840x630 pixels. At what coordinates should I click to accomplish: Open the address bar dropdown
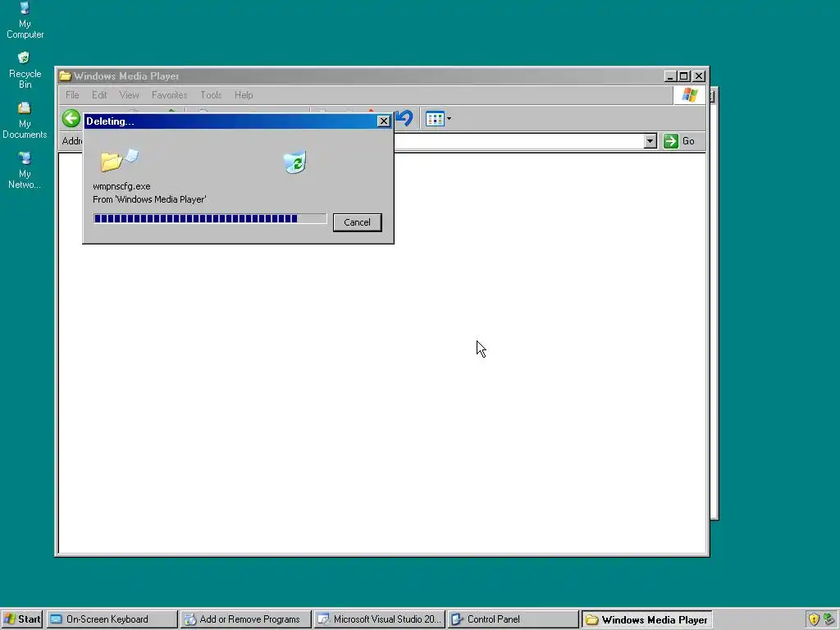coord(650,141)
